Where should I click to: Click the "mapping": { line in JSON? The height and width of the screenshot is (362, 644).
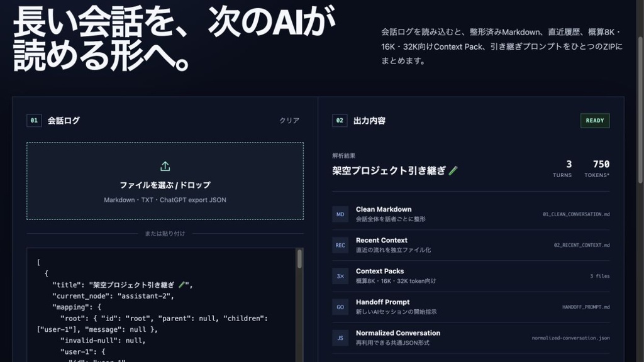76,307
